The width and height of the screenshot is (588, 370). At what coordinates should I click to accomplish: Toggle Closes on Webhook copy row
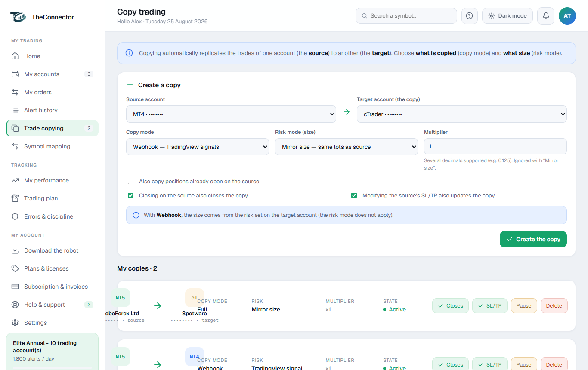pyautogui.click(x=450, y=364)
